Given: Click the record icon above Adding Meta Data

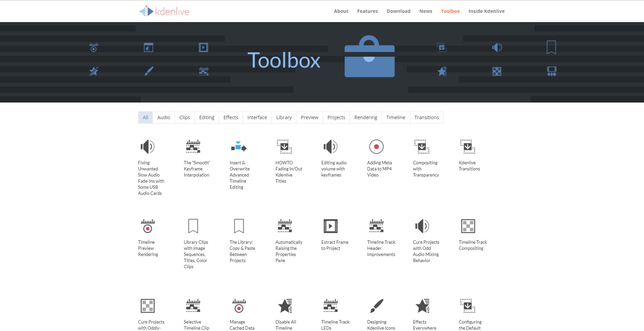Looking at the screenshot, I should pyautogui.click(x=376, y=147).
